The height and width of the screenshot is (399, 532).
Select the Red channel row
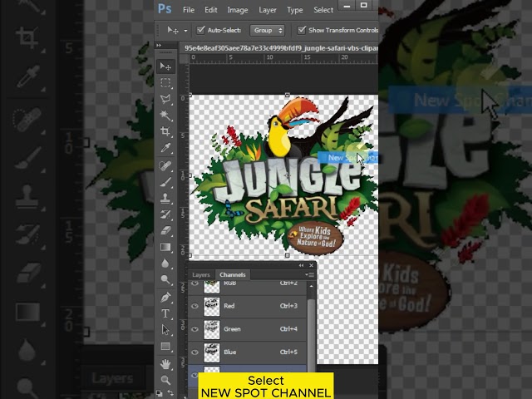pyautogui.click(x=247, y=306)
